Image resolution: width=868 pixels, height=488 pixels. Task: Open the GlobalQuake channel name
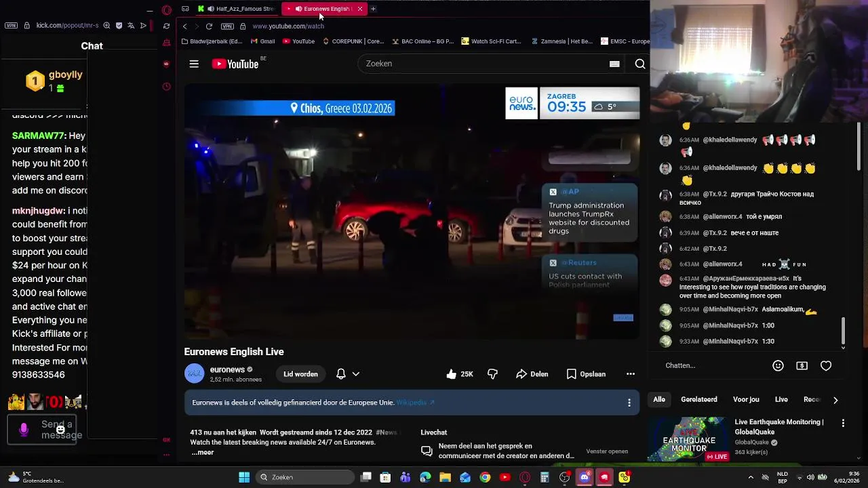coord(751,442)
